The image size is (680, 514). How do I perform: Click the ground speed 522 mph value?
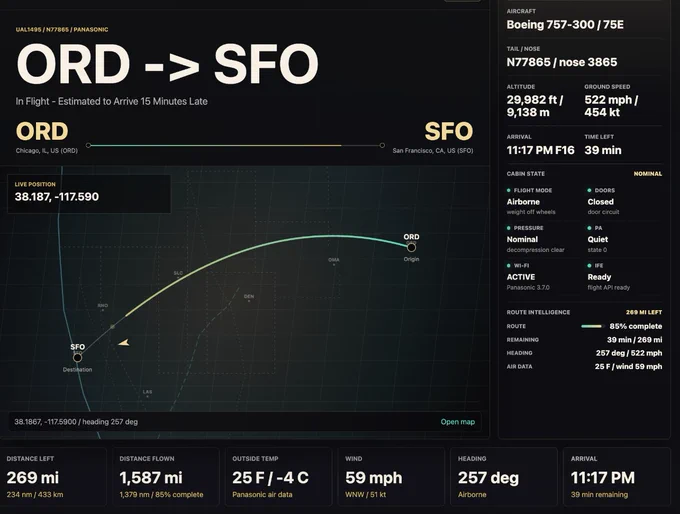pyautogui.click(x=611, y=106)
